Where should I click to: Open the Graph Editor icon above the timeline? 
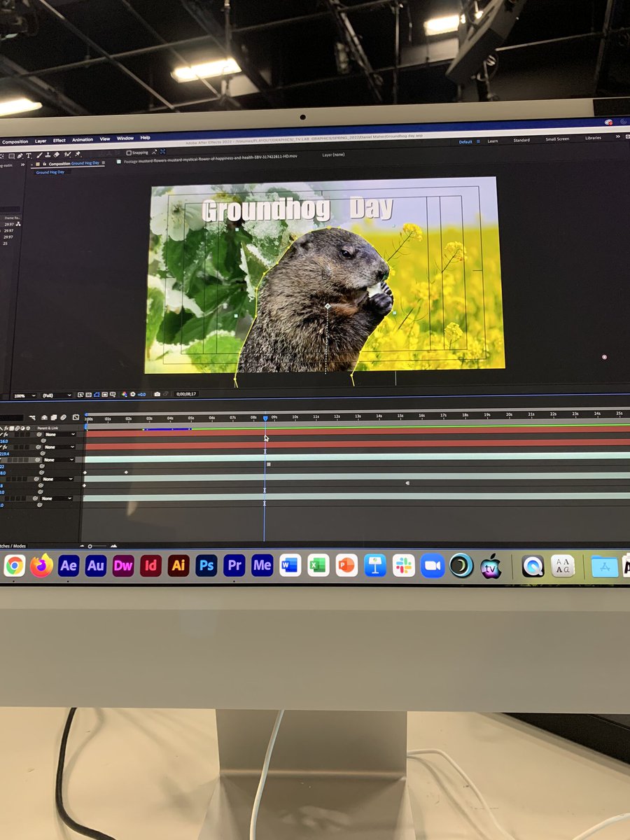pyautogui.click(x=76, y=415)
